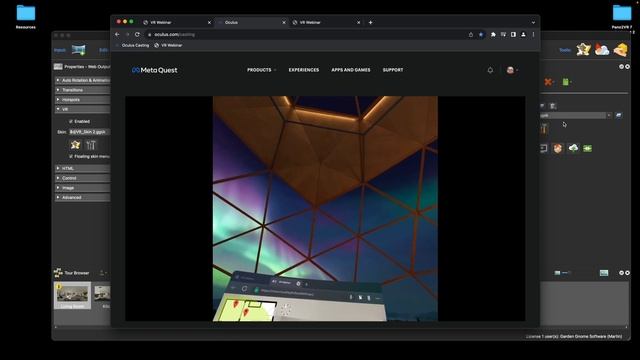Viewport: 640px width, 360px height.
Task: Click the orange shield HTML5 icon in output panel
Action: click(x=558, y=149)
